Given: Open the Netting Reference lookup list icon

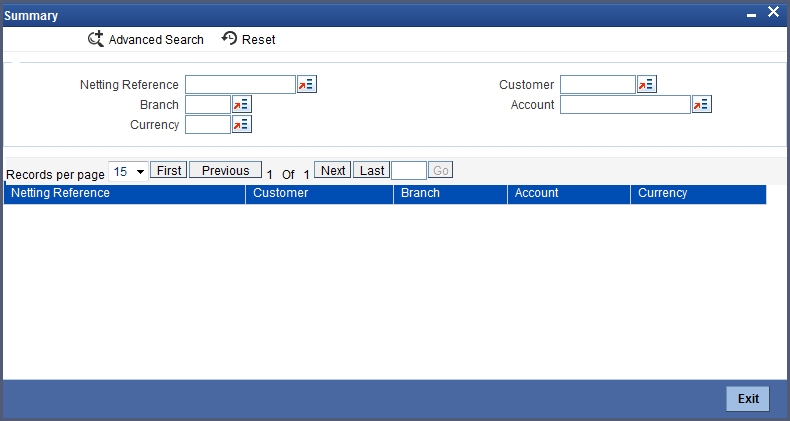Looking at the screenshot, I should (307, 85).
